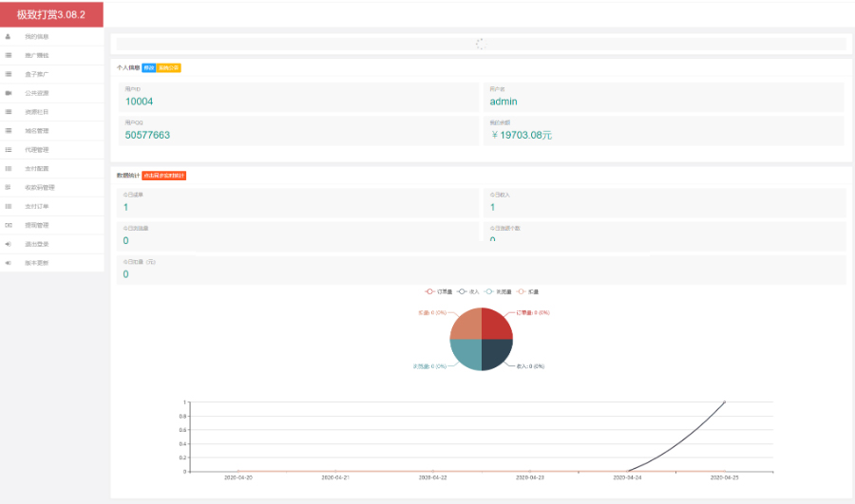The image size is (855, 504).
Task: Toggle the 收入 legend entry
Action: 468,291
